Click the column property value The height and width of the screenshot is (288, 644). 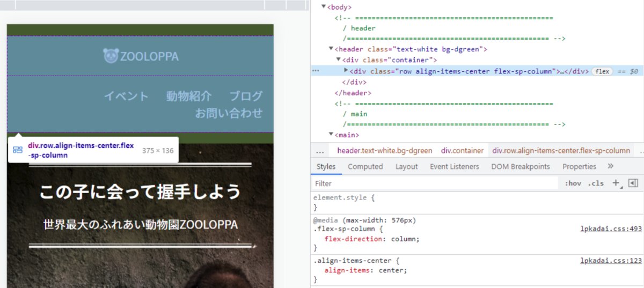click(403, 239)
